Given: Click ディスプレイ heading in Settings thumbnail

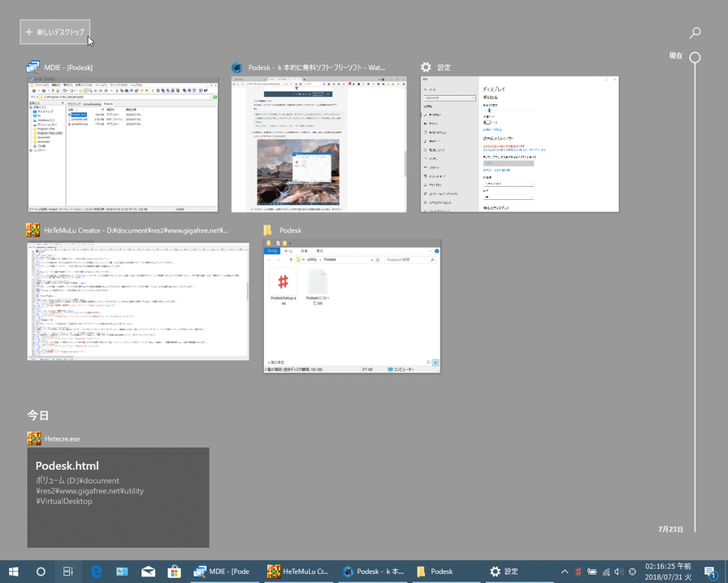Looking at the screenshot, I should [x=493, y=89].
